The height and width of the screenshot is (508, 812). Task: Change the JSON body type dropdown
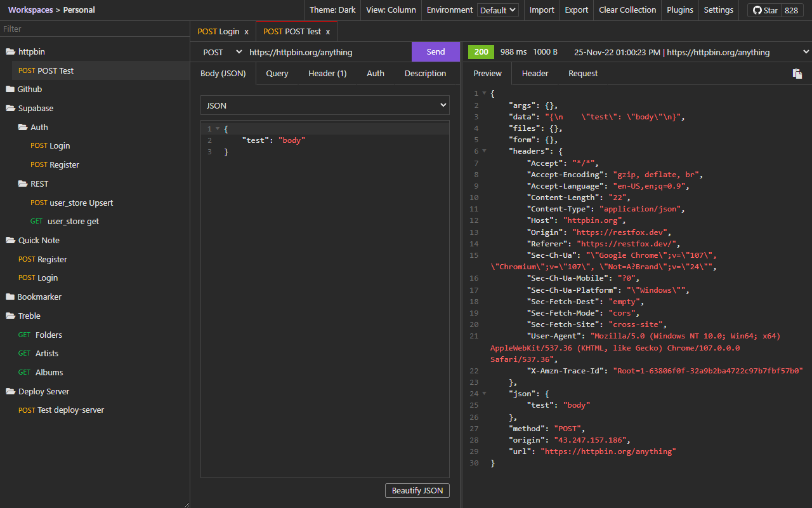click(325, 105)
